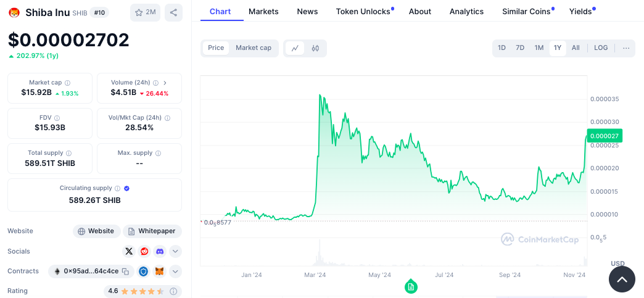
Task: Expand more contracts chevron
Action: coord(175,271)
